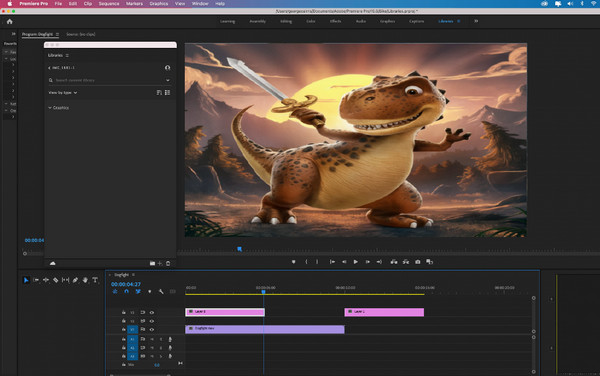The width and height of the screenshot is (600, 376).
Task: Export frame with camera icon
Action: pos(418,262)
